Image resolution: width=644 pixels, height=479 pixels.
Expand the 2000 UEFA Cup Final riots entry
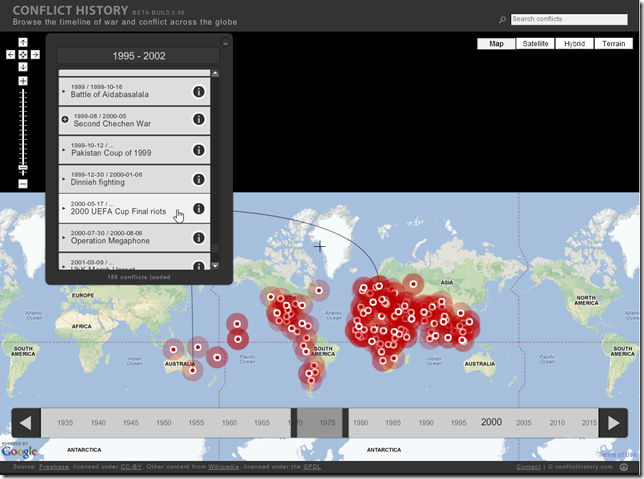coord(64,208)
